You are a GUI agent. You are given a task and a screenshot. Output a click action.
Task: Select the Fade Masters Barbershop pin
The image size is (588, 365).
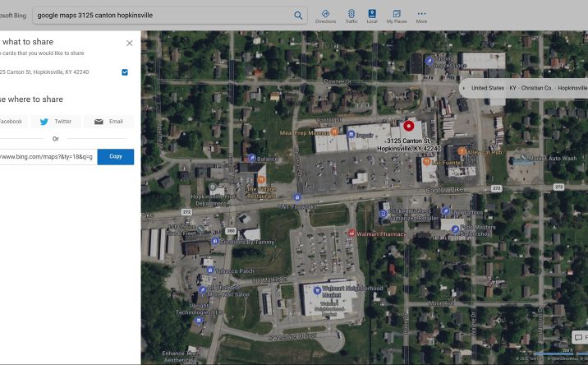point(455,229)
